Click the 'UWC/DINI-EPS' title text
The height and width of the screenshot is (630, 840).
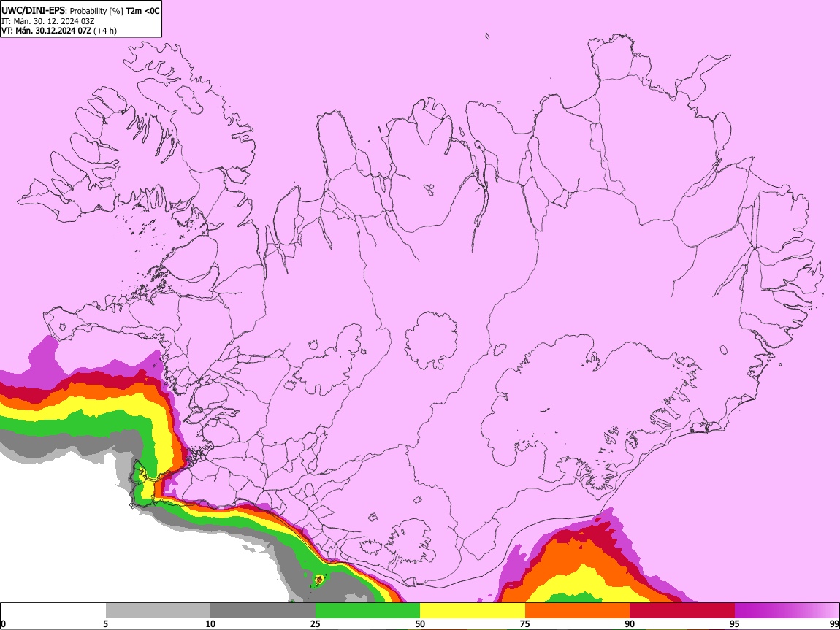pos(34,11)
